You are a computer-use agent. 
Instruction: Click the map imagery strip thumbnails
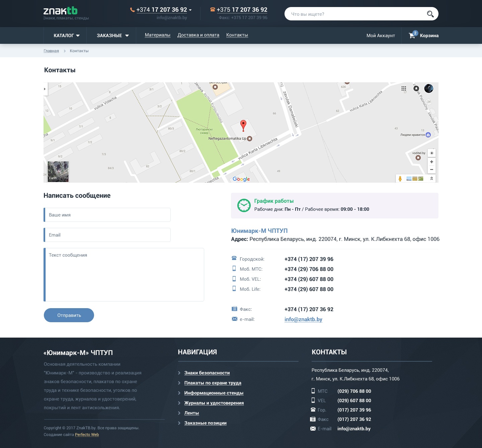(x=415, y=179)
